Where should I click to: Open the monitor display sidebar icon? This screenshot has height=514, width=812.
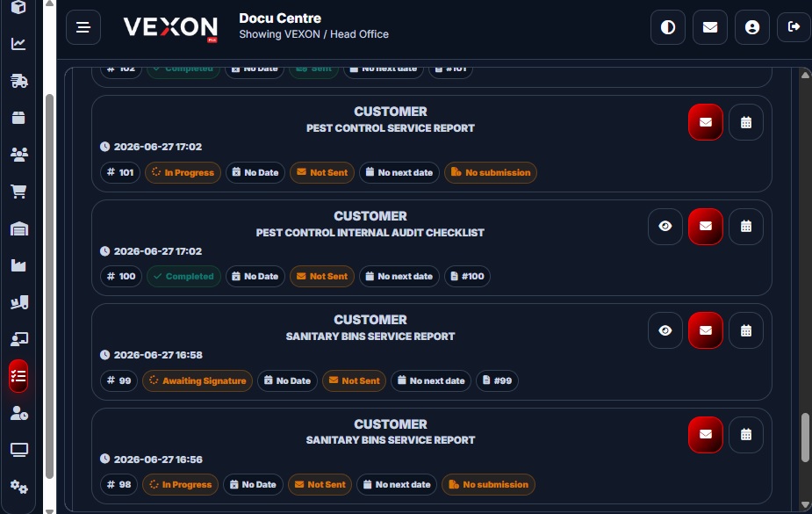pos(18,450)
